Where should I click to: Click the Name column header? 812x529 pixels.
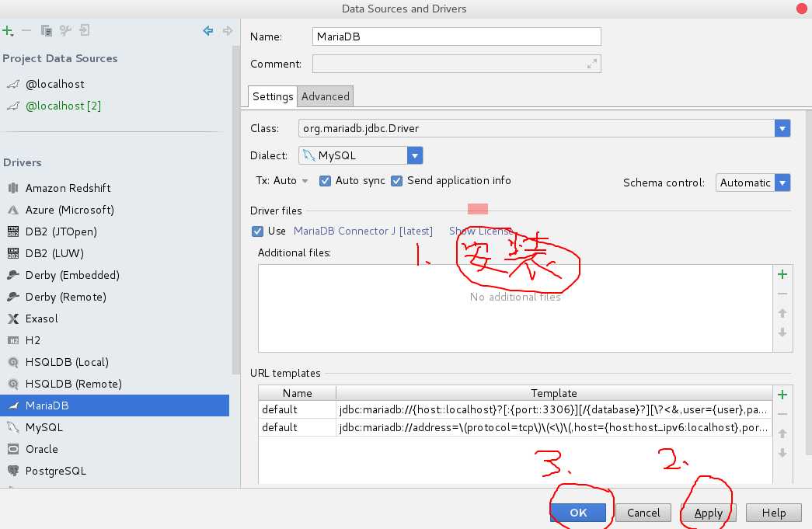point(298,393)
